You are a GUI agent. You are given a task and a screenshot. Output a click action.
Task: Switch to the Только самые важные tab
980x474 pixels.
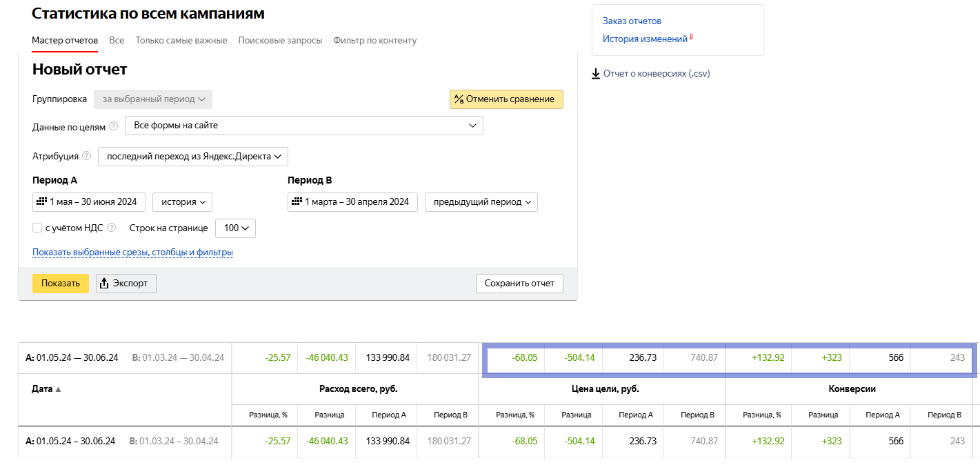click(181, 41)
